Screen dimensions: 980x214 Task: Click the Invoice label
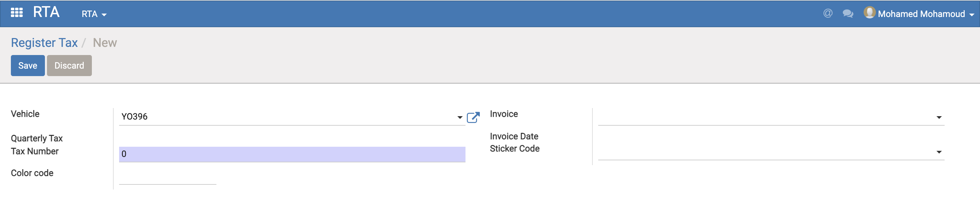504,114
